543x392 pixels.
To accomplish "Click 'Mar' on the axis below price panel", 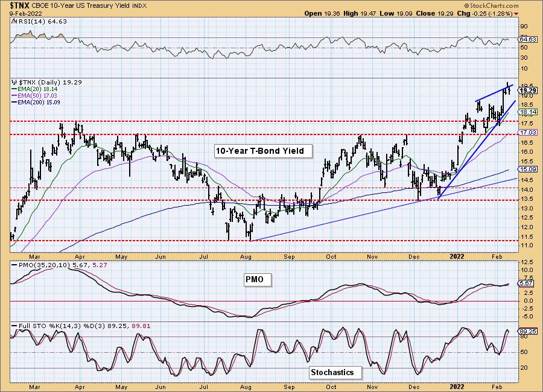I will pos(34,256).
